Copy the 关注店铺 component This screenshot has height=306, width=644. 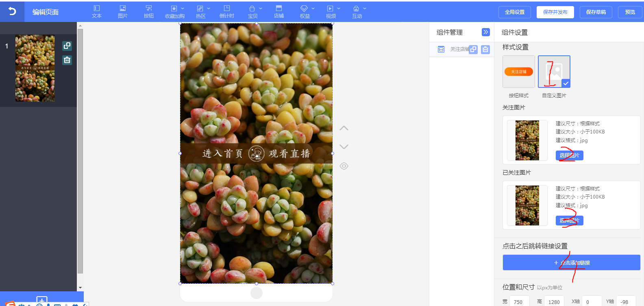point(473,49)
